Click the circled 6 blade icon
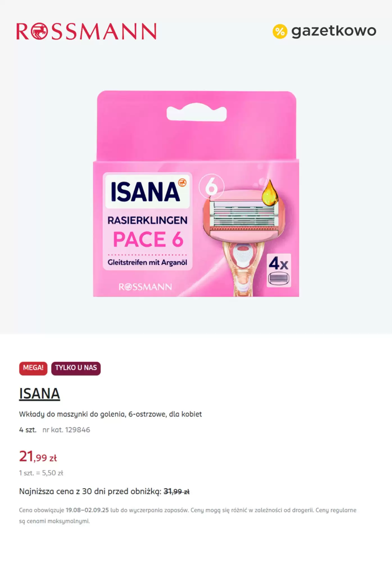The width and height of the screenshot is (392, 563). pos(211,187)
